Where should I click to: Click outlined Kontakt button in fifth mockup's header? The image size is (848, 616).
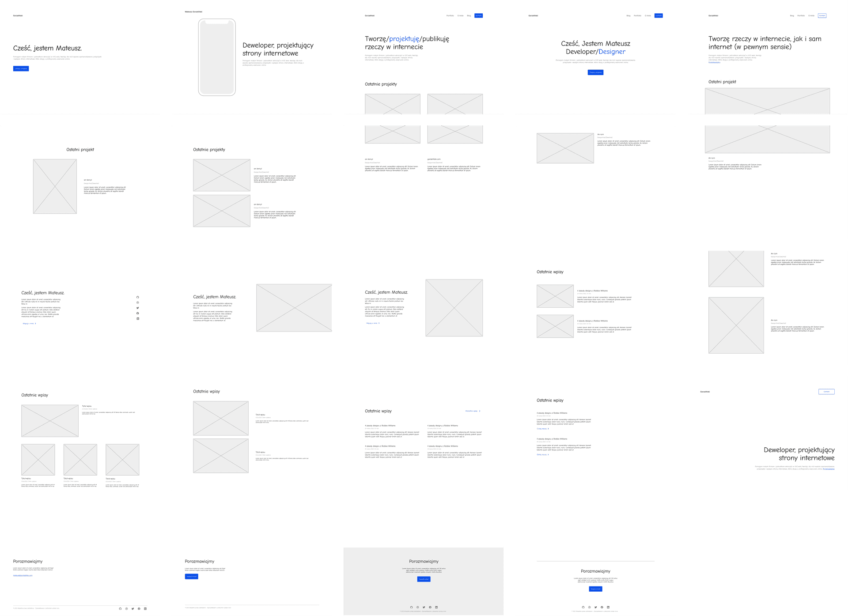pyautogui.click(x=822, y=15)
